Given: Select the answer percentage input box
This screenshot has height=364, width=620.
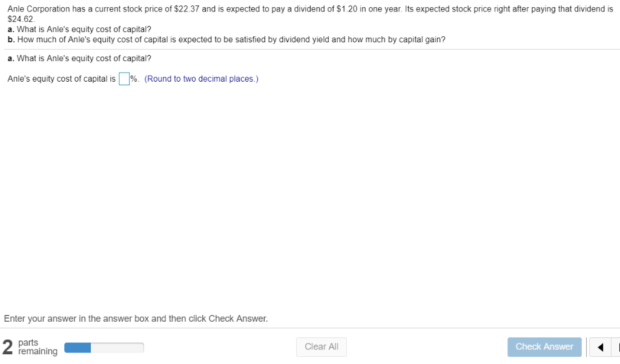Looking at the screenshot, I should [x=123, y=78].
